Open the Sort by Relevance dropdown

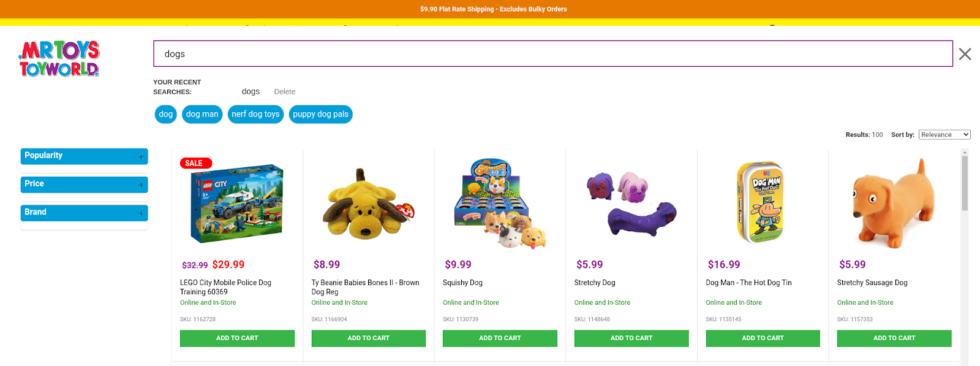[944, 135]
